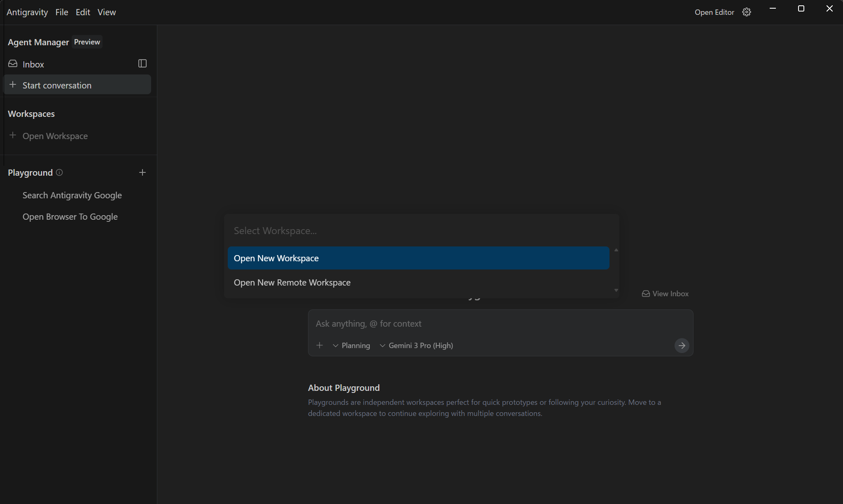
Task: Toggle the sidebar panel icon
Action: tap(142, 63)
